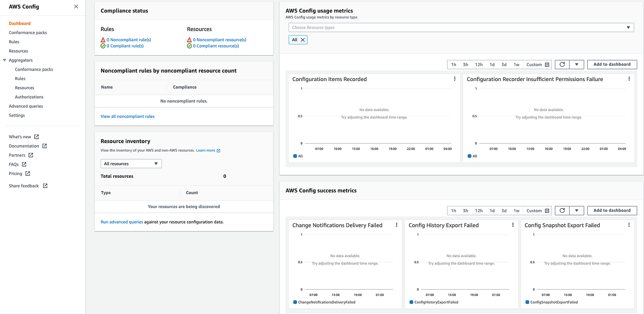The width and height of the screenshot is (644, 314).
Task: Select 3d time range for success metrics
Action: pyautogui.click(x=504, y=210)
